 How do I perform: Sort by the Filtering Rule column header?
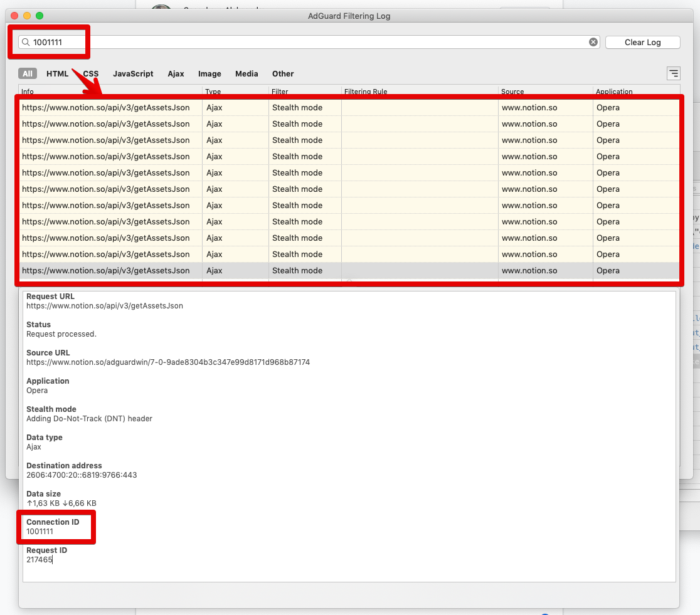pyautogui.click(x=420, y=91)
